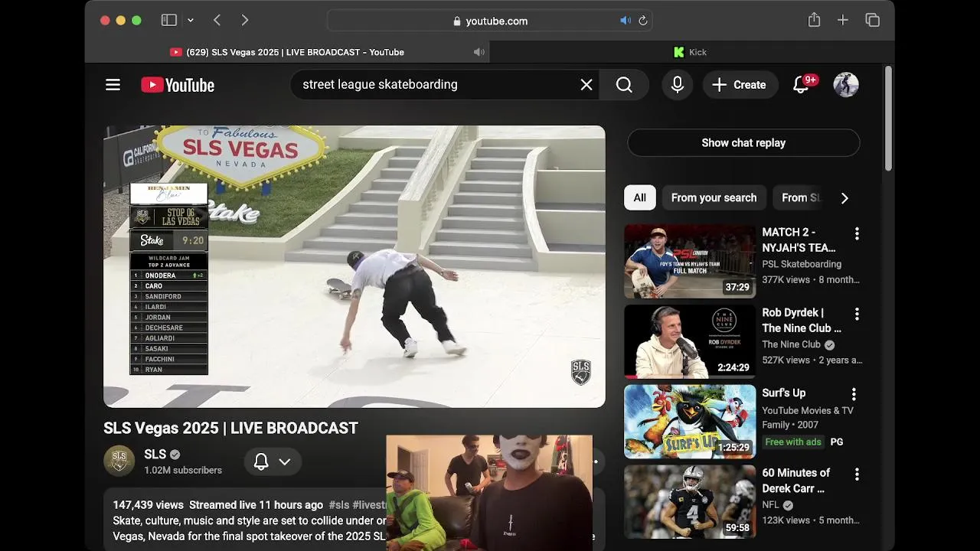980x551 pixels.
Task: Click the 'MATCH 2 - NYJAH'S TEA…' title
Action: point(799,240)
